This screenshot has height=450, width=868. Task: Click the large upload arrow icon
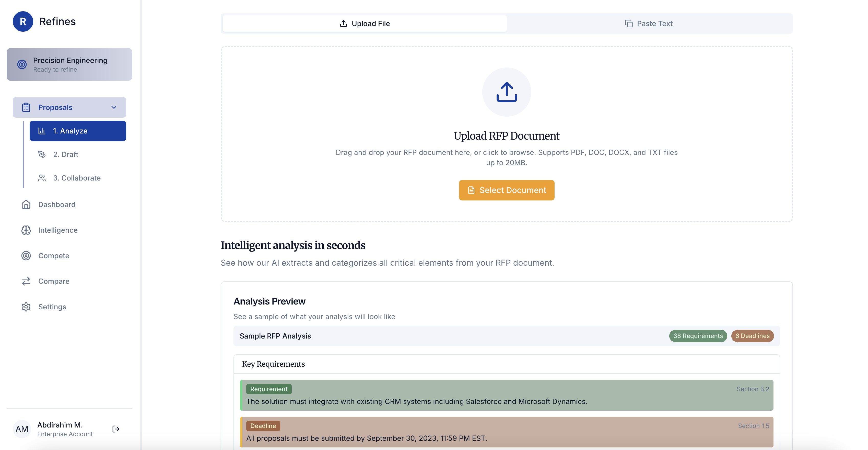coord(507,92)
